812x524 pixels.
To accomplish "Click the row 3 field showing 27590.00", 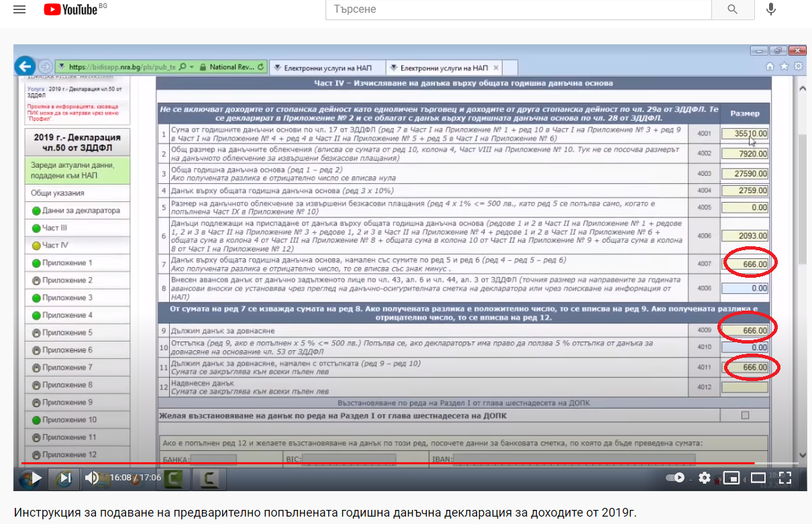I will coord(745,174).
